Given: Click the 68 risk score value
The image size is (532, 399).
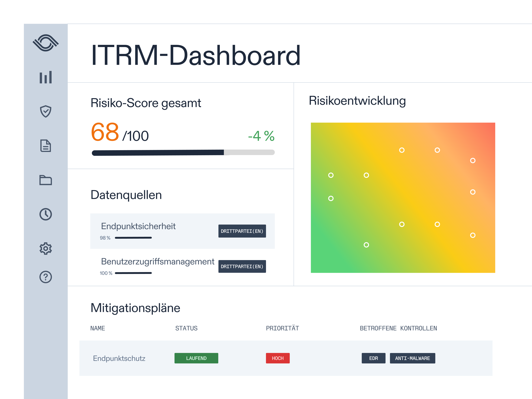Looking at the screenshot, I should (x=105, y=132).
